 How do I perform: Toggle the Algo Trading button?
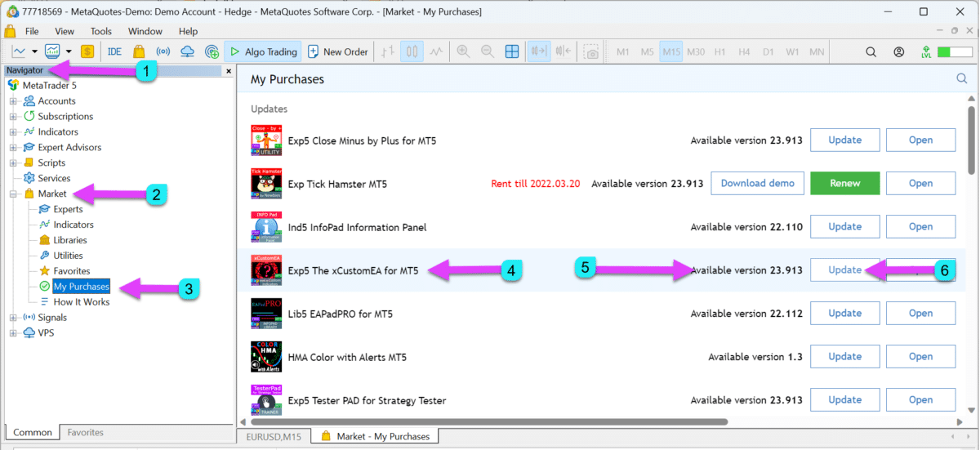click(x=263, y=51)
